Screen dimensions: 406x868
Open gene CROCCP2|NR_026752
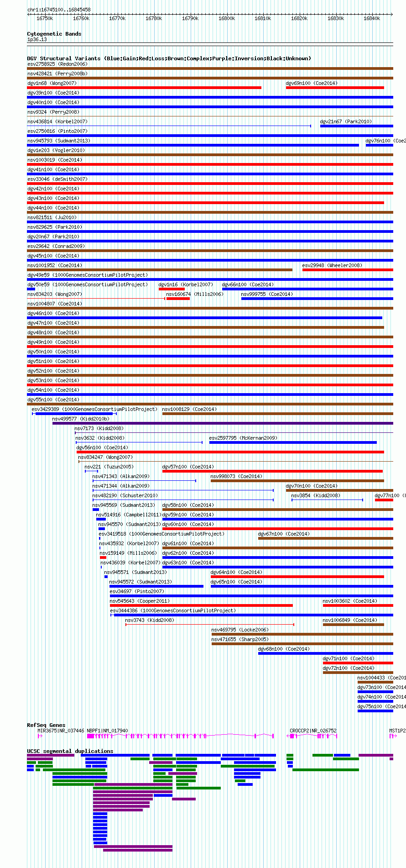(x=313, y=731)
